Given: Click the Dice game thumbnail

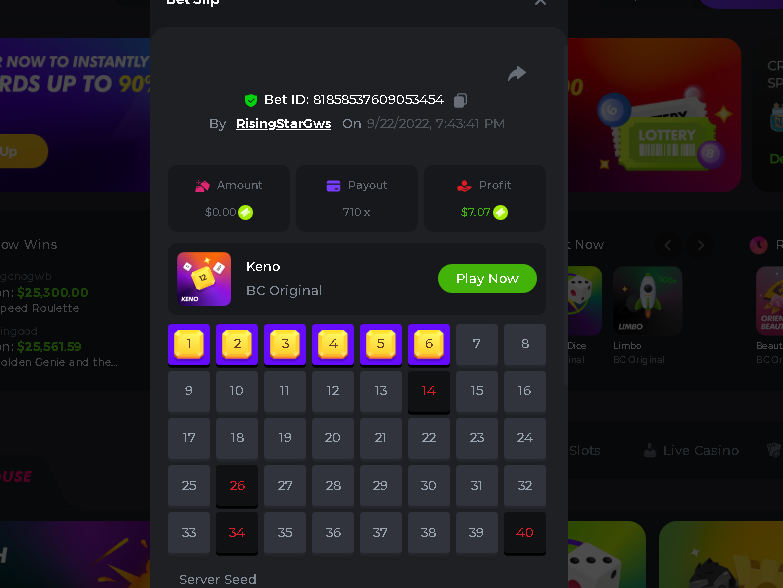Looking at the screenshot, I should coord(585,301).
